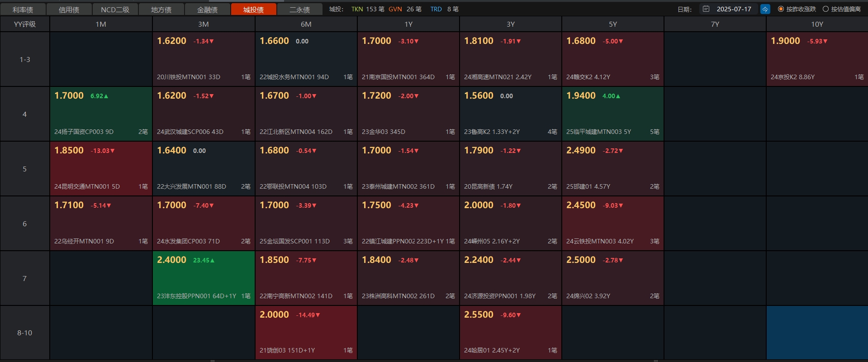Select the 8-10 rating row header

(25, 333)
